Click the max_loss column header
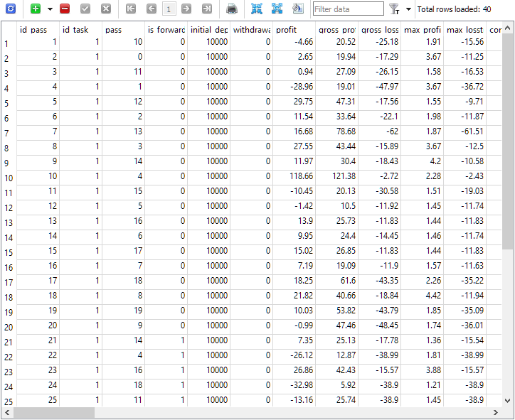This screenshot has width=515, height=420. [x=464, y=30]
